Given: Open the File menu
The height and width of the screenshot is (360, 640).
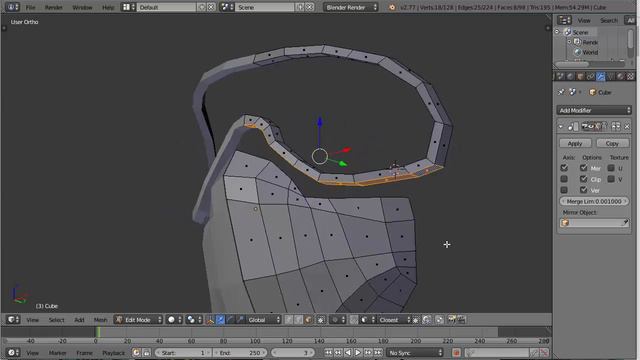Looking at the screenshot, I should point(30,7).
